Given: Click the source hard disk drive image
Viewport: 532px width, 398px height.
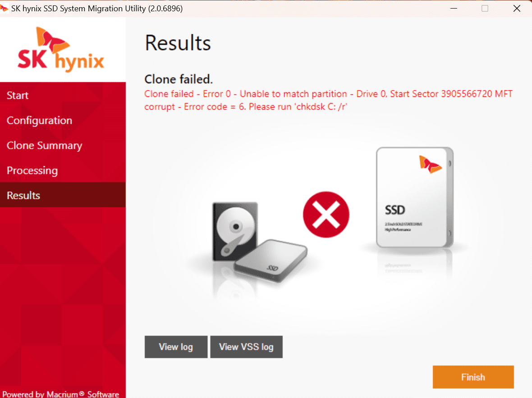Looking at the screenshot, I should pyautogui.click(x=235, y=232).
